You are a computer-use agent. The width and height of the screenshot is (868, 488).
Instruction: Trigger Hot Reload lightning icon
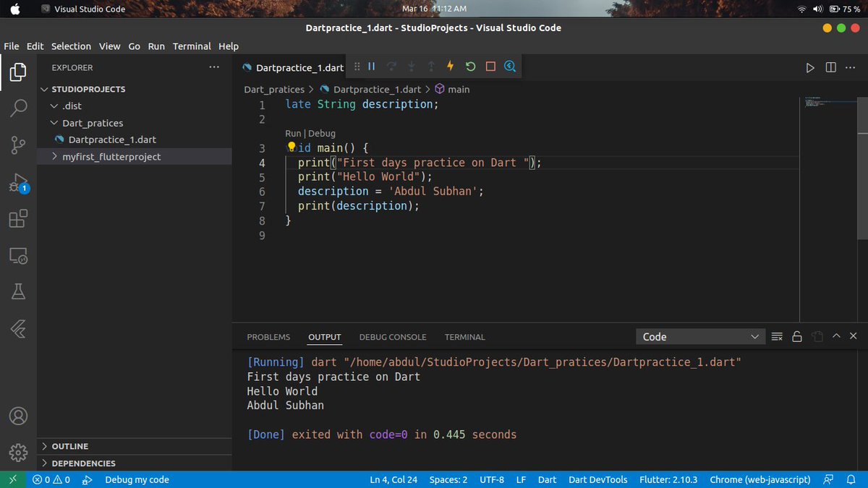[451, 67]
